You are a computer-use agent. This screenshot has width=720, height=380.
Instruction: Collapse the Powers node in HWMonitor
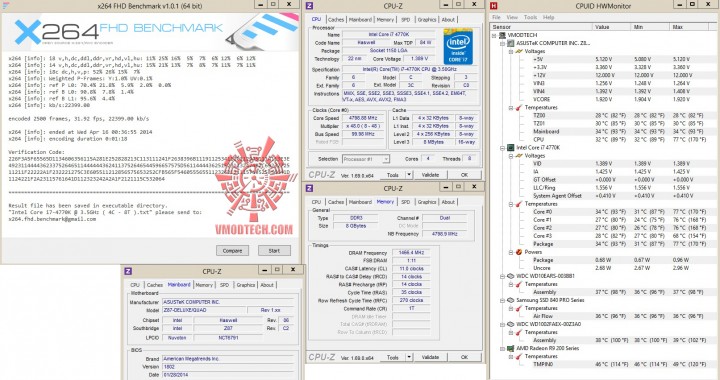click(x=511, y=252)
